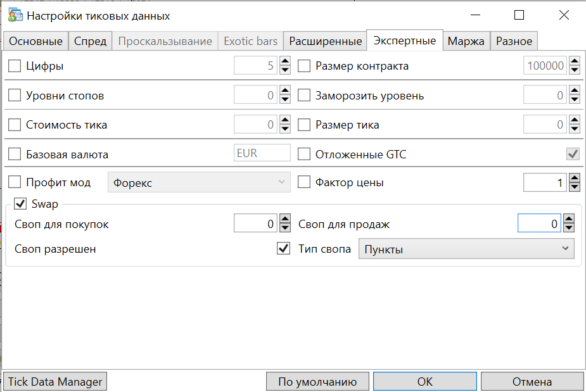This screenshot has width=586, height=392.
Task: Enable the Отложенные GTC checkbox
Action: tap(304, 154)
